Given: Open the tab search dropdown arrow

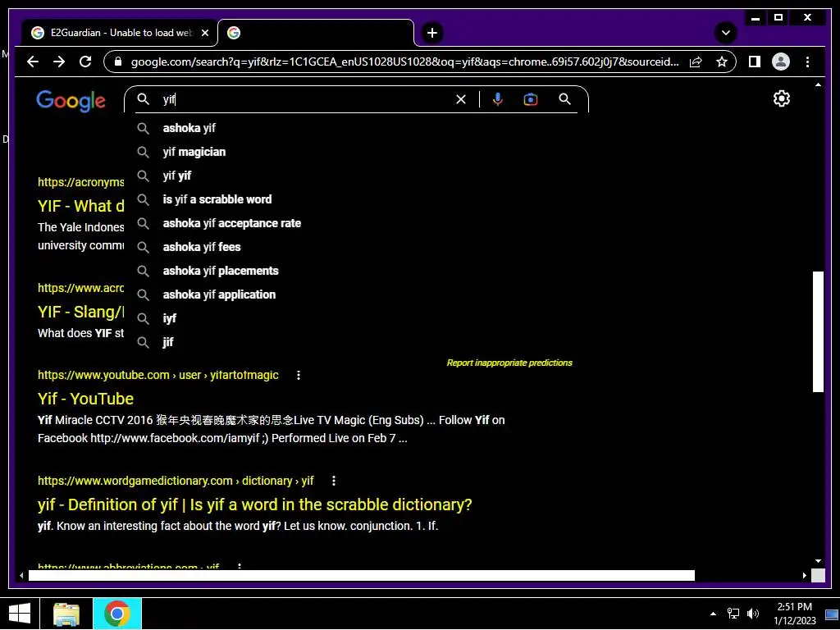Looking at the screenshot, I should click(x=725, y=33).
